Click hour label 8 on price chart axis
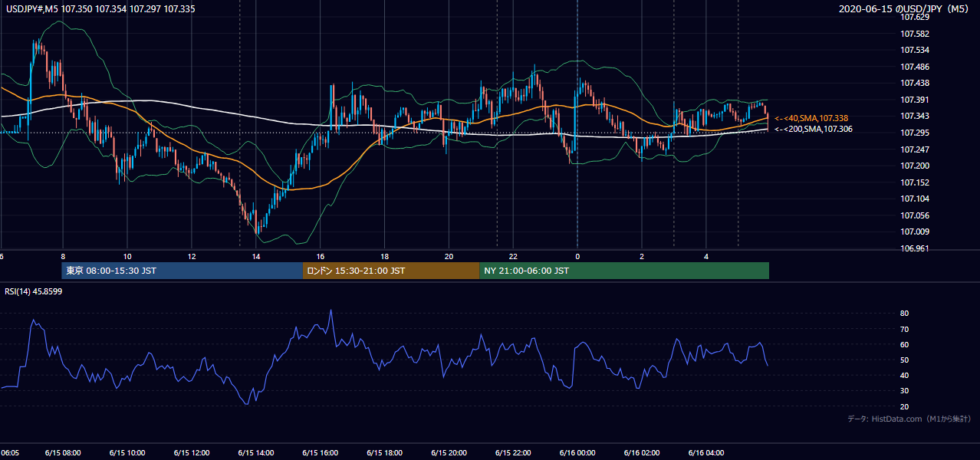 (x=63, y=257)
